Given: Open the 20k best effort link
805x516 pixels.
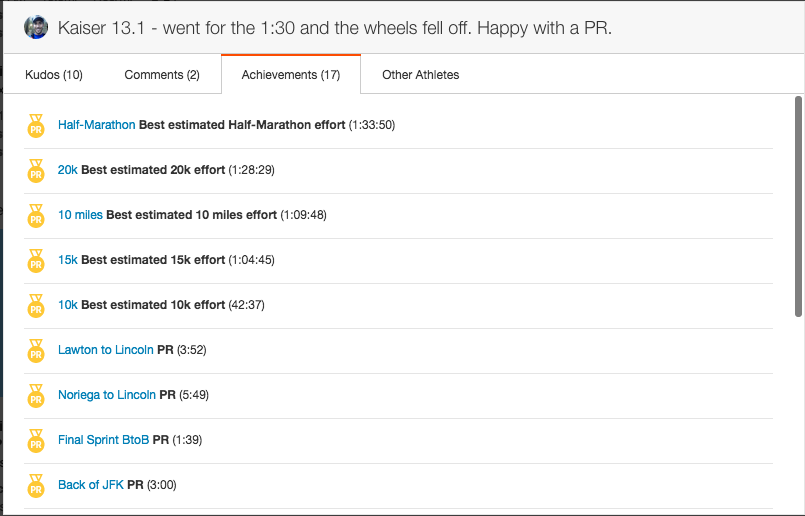Looking at the screenshot, I should [x=68, y=170].
